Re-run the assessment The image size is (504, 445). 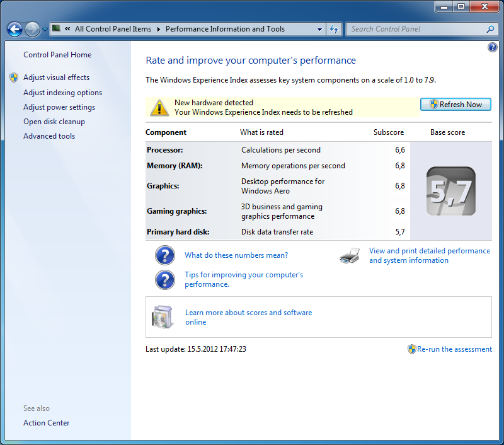tap(454, 349)
